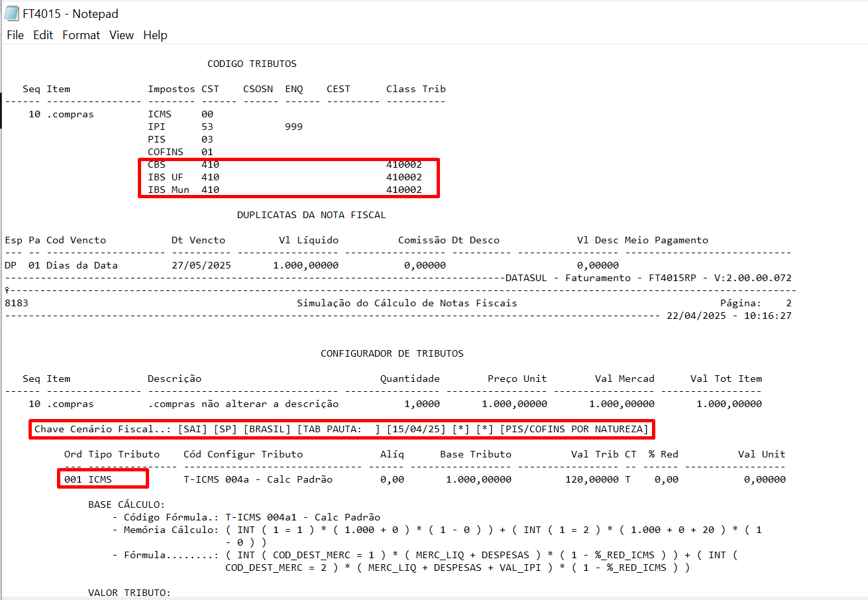Click the 'Página: 2' indicator
The width and height of the screenshot is (868, 600).
[755, 303]
